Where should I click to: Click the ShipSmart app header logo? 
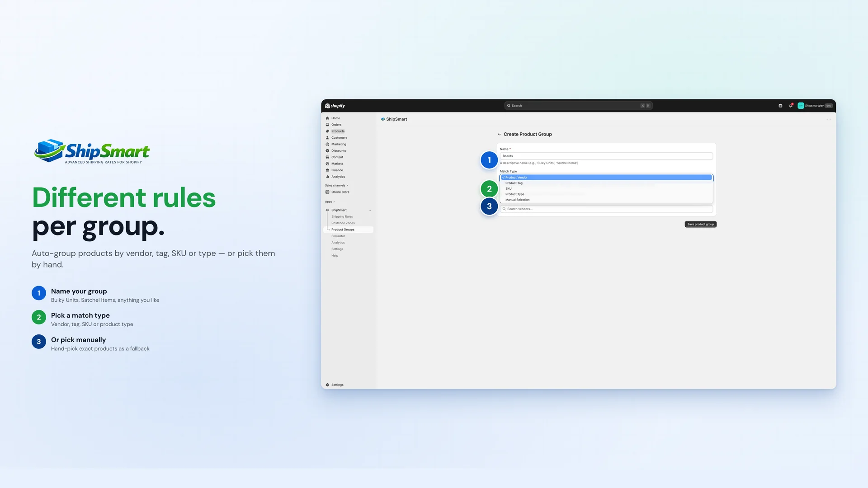pos(383,119)
